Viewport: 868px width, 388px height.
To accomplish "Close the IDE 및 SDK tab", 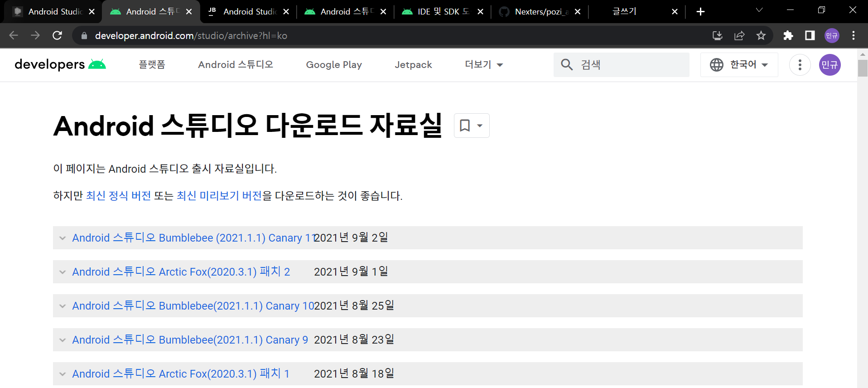I will [x=480, y=12].
